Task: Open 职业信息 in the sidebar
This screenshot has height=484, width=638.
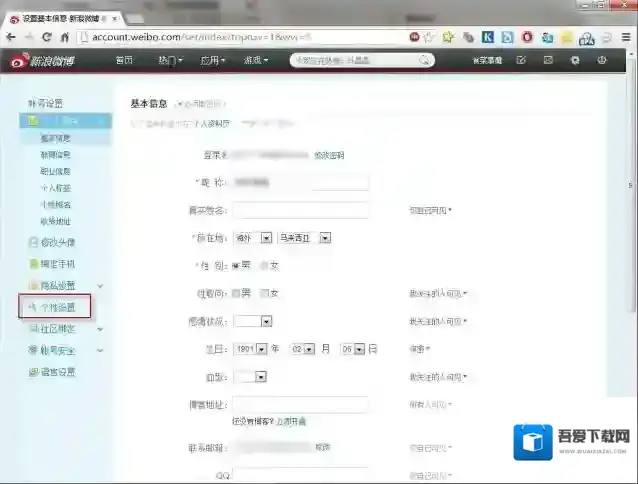Action: (55, 171)
